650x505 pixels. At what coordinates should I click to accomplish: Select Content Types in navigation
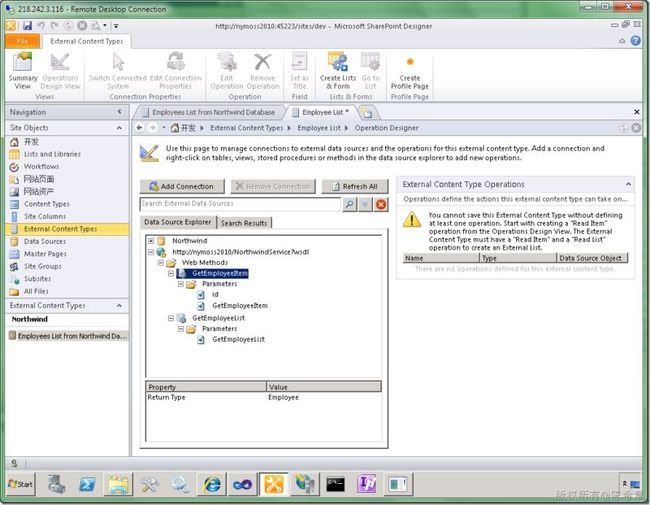(47, 204)
